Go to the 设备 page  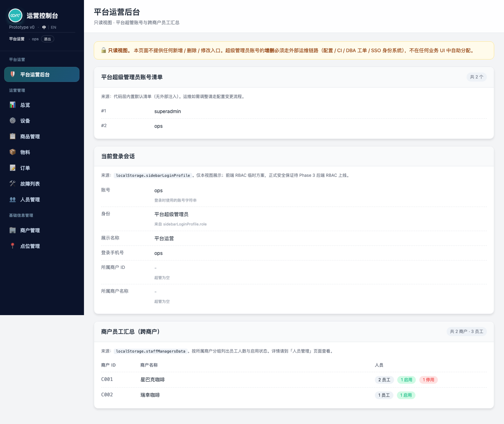[x=42, y=120]
